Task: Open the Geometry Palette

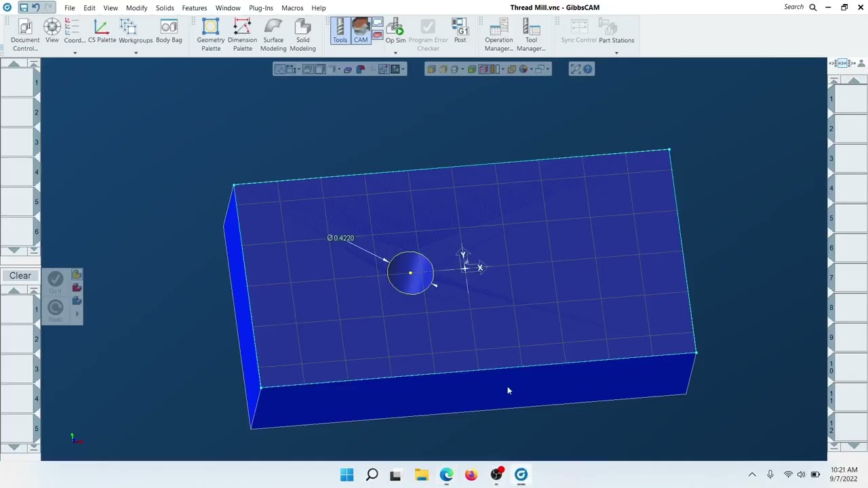Action: 211,35
